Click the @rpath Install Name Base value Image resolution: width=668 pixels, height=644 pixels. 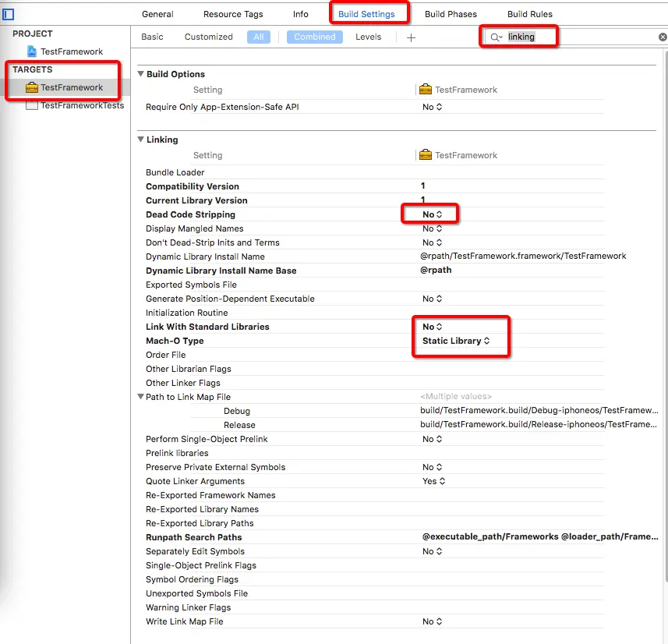[x=436, y=270]
